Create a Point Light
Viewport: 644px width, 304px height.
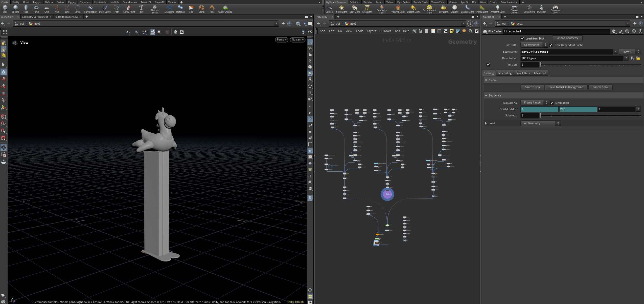341,9
